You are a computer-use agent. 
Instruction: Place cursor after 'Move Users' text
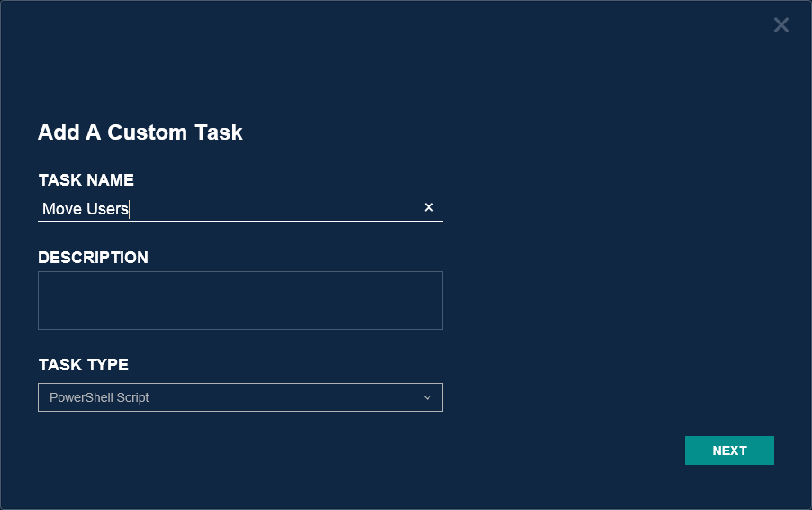pyautogui.click(x=130, y=210)
